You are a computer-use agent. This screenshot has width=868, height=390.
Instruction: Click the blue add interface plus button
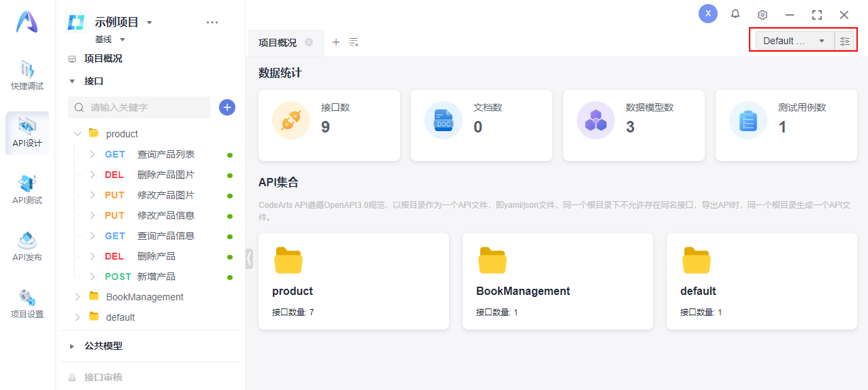pyautogui.click(x=227, y=107)
